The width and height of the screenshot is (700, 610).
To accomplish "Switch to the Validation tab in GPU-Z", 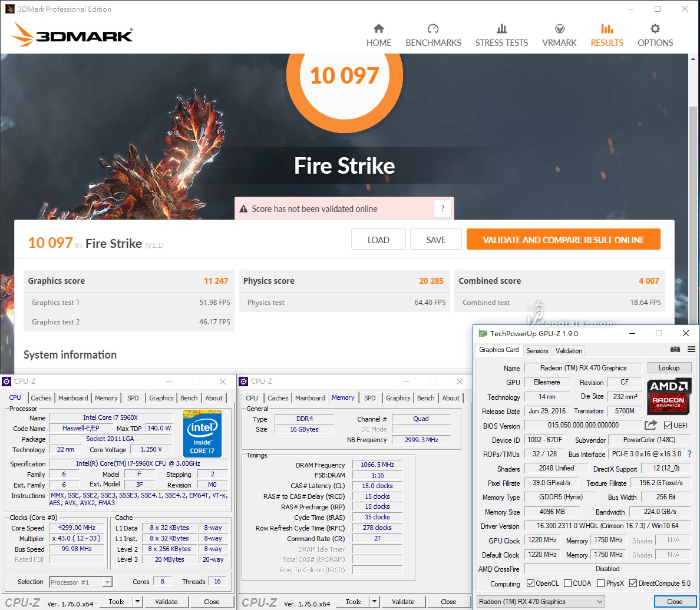I will tap(568, 350).
